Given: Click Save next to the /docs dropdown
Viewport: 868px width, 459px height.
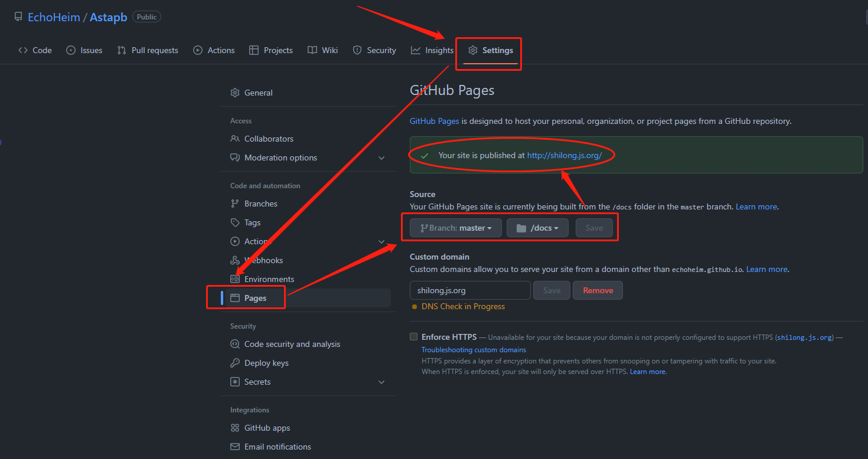Looking at the screenshot, I should click(x=594, y=228).
